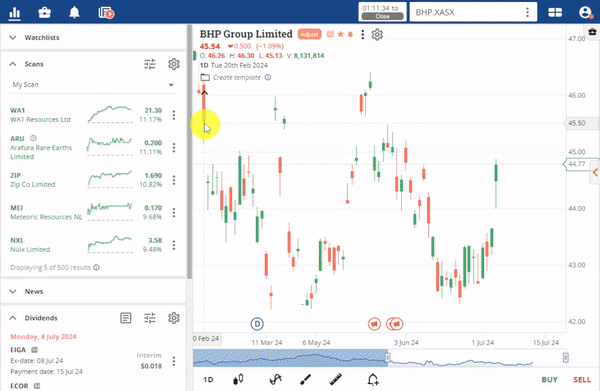Open alerts bell icon in top bar
Image resolution: width=600 pixels, height=391 pixels.
tap(74, 13)
